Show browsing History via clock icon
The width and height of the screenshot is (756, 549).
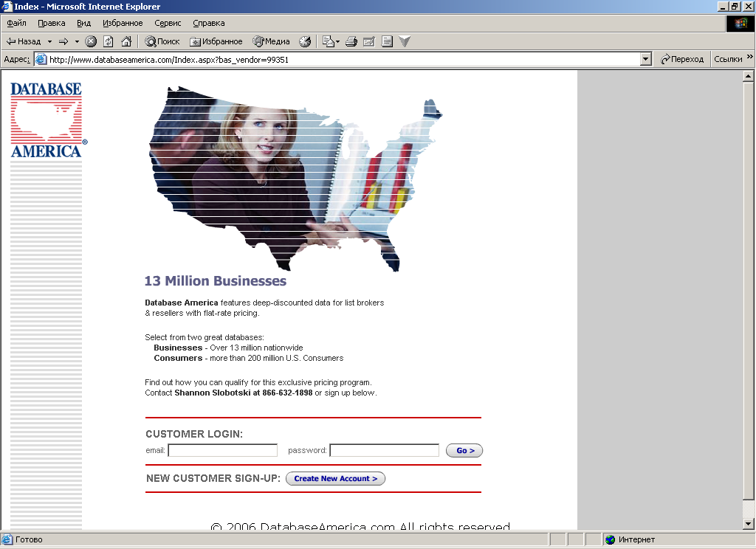[305, 41]
